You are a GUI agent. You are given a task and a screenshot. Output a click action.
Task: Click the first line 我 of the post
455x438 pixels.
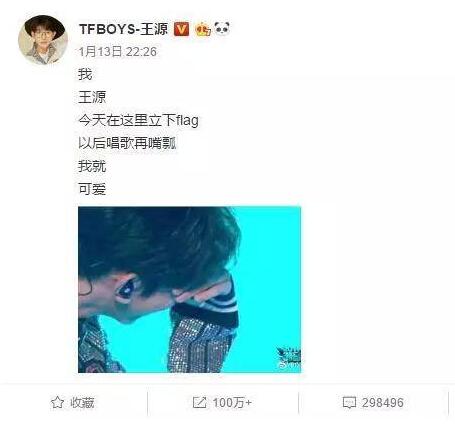[x=85, y=74]
